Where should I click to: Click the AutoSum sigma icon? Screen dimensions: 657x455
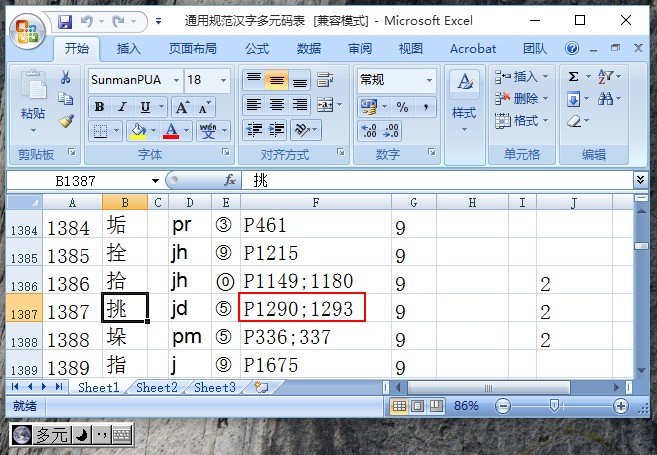coord(573,77)
